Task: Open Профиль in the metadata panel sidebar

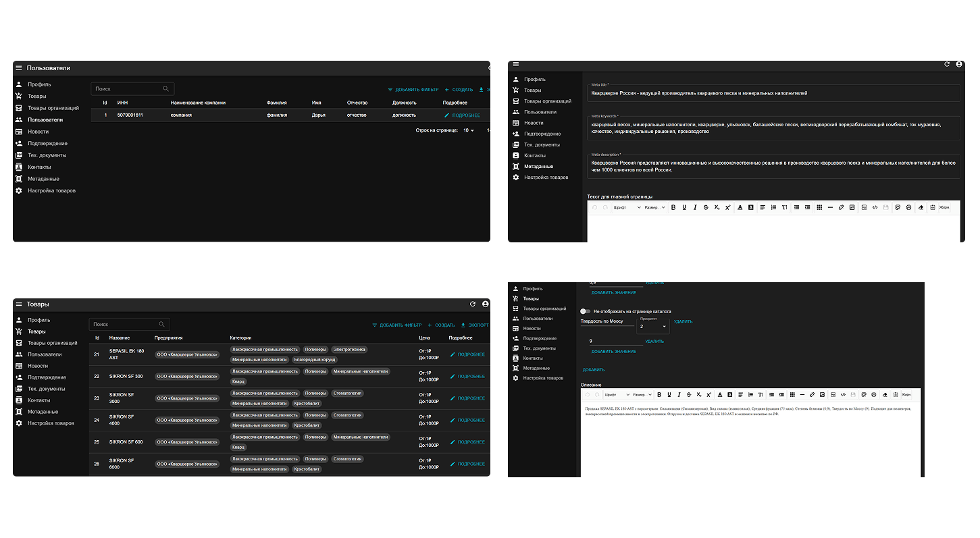Action: coord(535,79)
